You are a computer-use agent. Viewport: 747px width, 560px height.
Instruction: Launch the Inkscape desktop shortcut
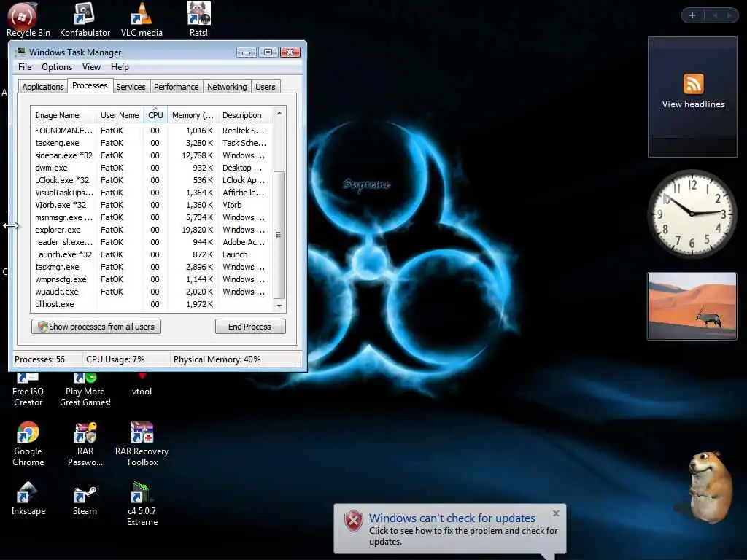coord(28,498)
